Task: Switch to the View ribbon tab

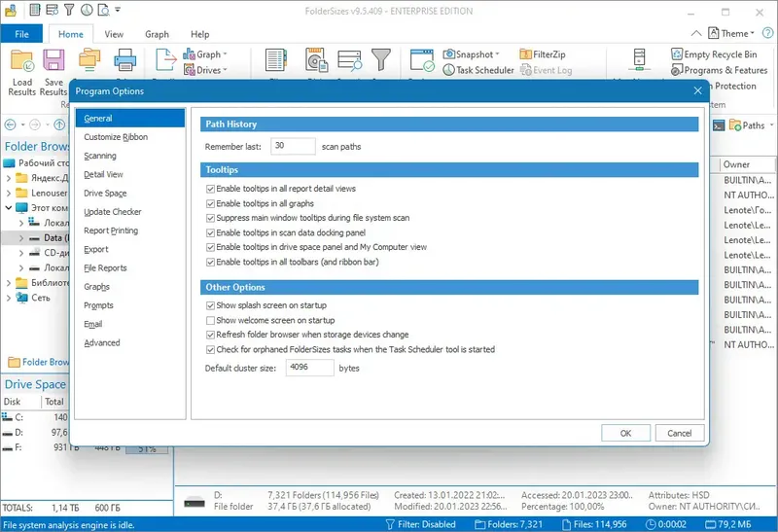Action: (x=114, y=34)
